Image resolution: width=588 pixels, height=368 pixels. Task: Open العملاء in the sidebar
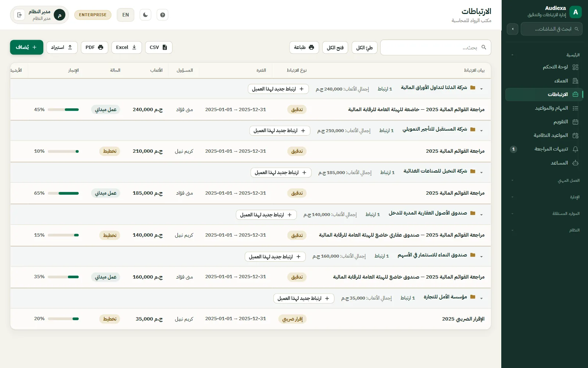(x=544, y=81)
